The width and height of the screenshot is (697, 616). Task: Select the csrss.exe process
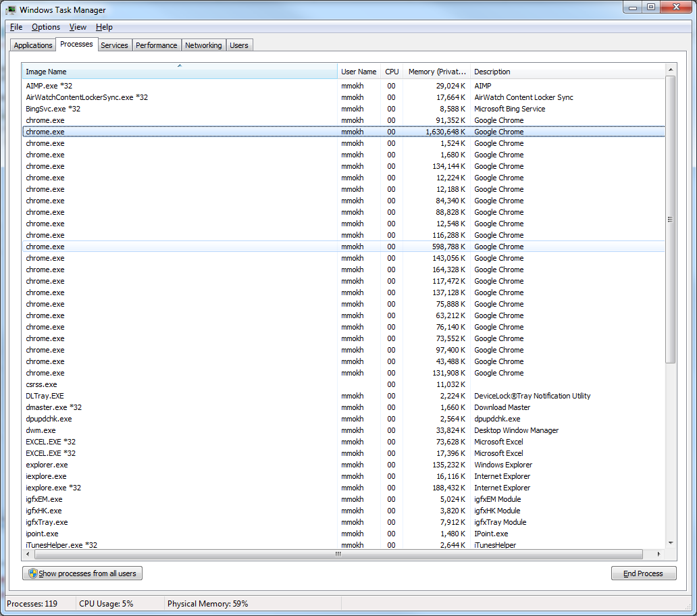[x=344, y=384]
